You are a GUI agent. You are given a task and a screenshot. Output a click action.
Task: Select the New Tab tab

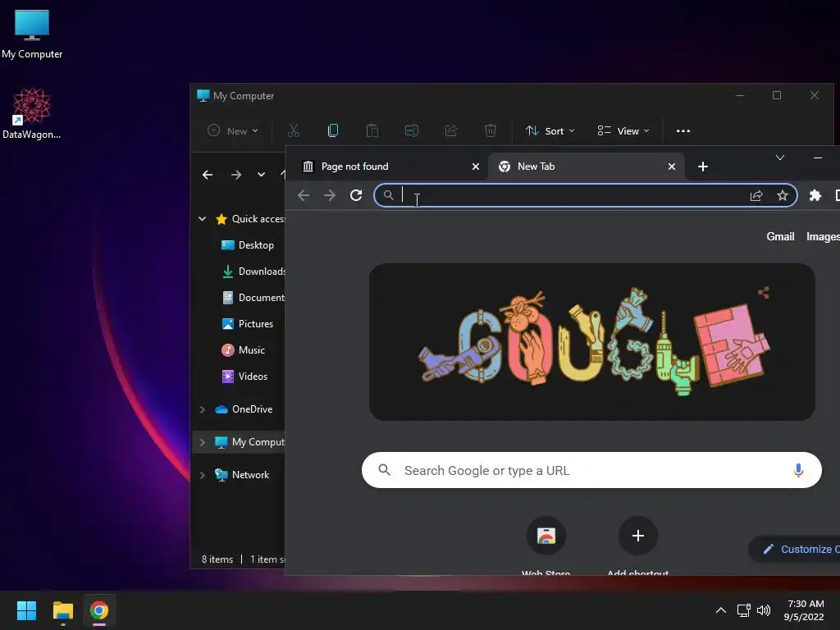click(586, 167)
